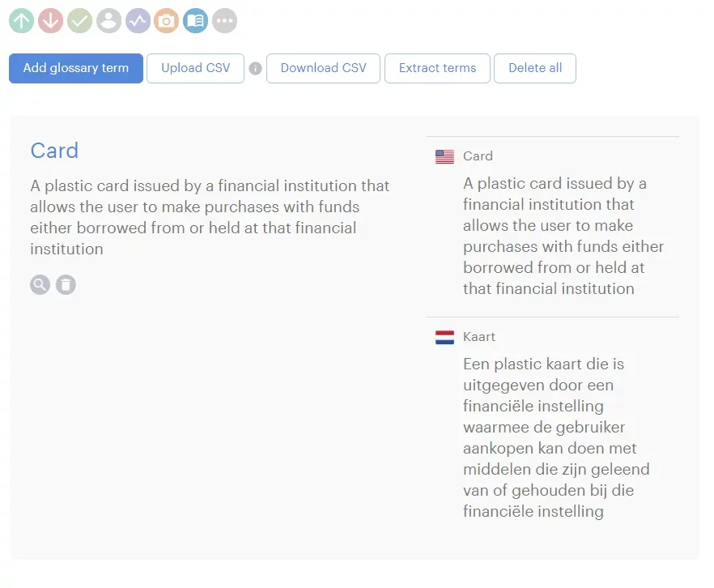Click the purple activity pulse icon
The height and width of the screenshot is (588, 714).
coord(138,21)
